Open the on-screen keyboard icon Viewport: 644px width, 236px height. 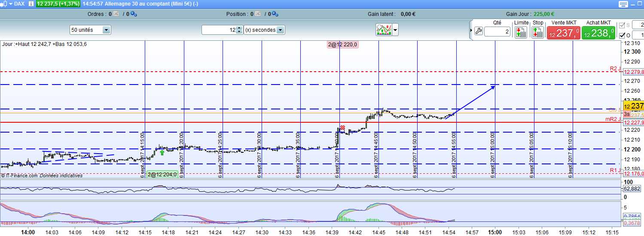tap(624, 4)
